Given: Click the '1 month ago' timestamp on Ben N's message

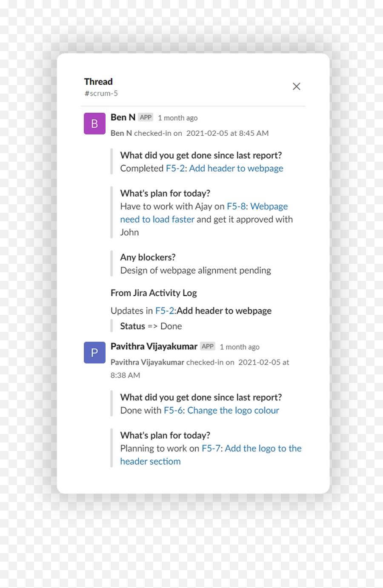Looking at the screenshot, I should click(177, 118).
